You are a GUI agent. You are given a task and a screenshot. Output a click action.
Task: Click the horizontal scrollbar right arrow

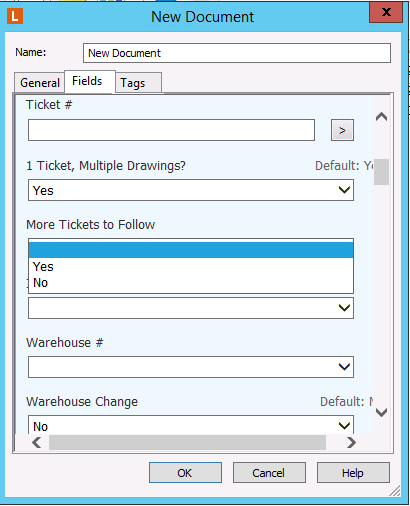[351, 442]
